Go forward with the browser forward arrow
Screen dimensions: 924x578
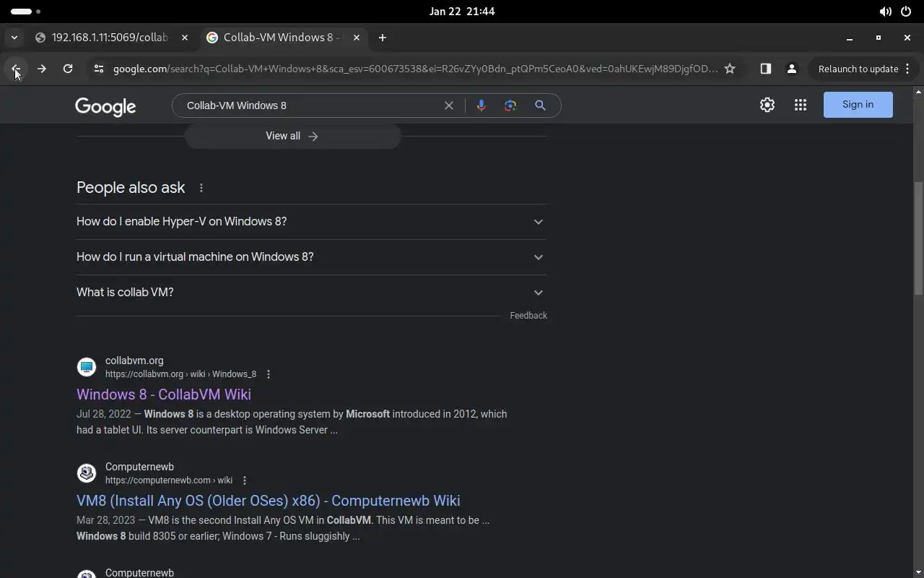click(42, 69)
